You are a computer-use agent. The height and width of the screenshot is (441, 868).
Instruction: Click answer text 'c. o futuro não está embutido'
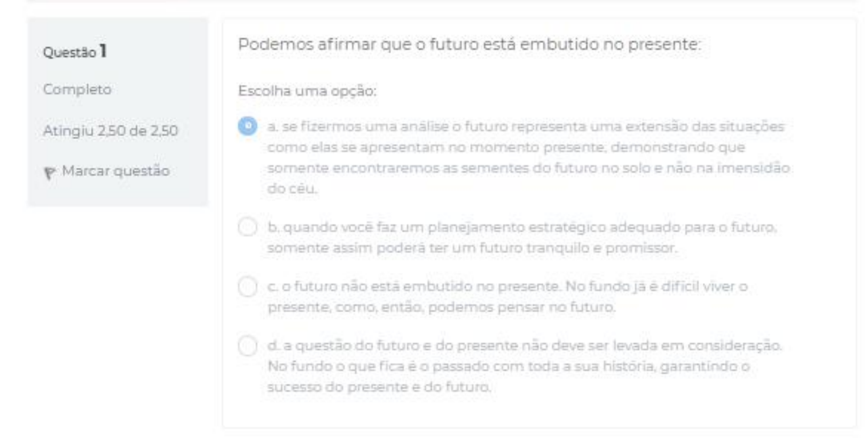[x=507, y=287]
